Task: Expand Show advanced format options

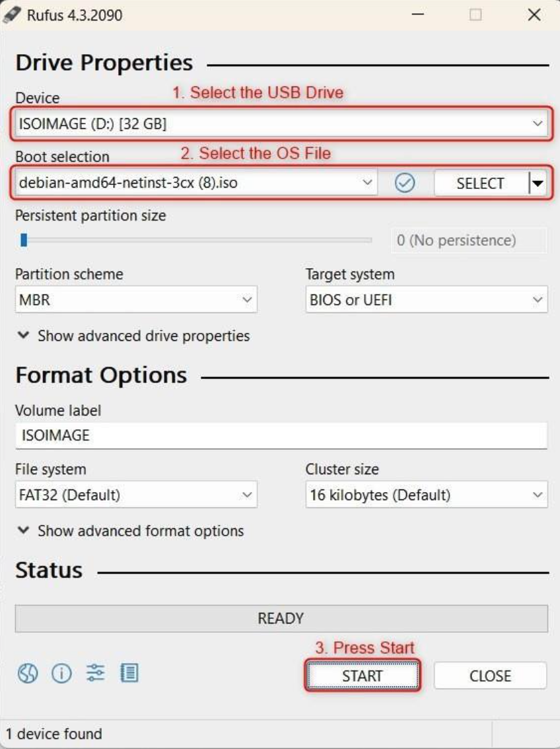Action: [x=131, y=530]
